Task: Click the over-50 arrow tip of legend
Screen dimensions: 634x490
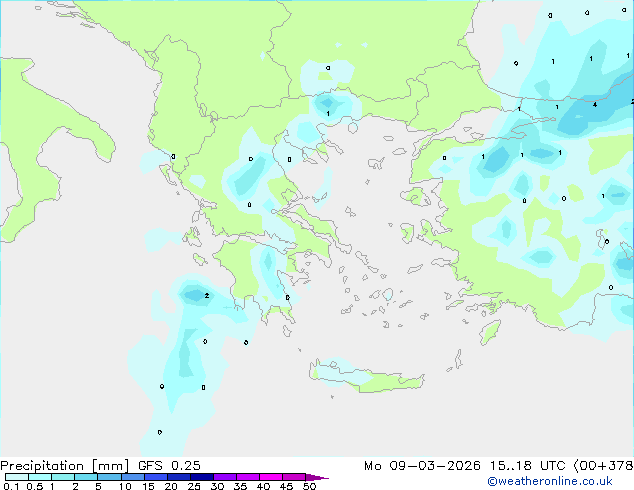Action: tap(317, 477)
